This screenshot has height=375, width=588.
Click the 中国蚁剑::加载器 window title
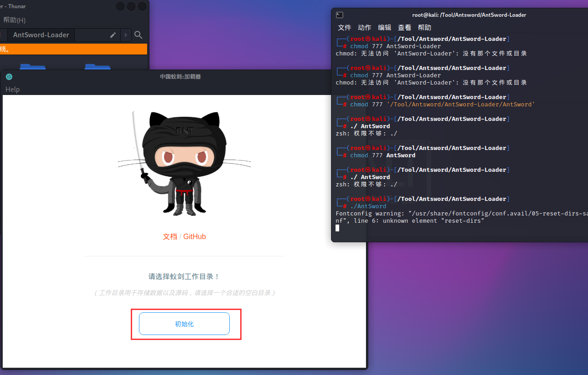[180, 76]
